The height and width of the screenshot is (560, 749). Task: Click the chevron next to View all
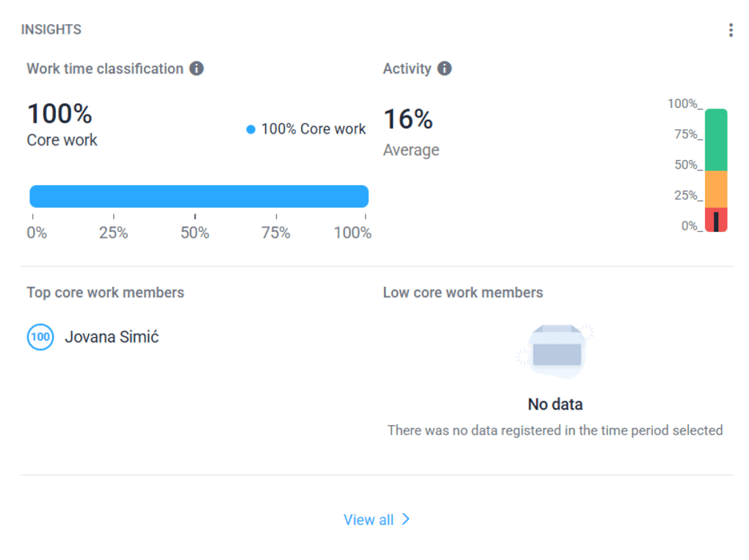point(407,520)
